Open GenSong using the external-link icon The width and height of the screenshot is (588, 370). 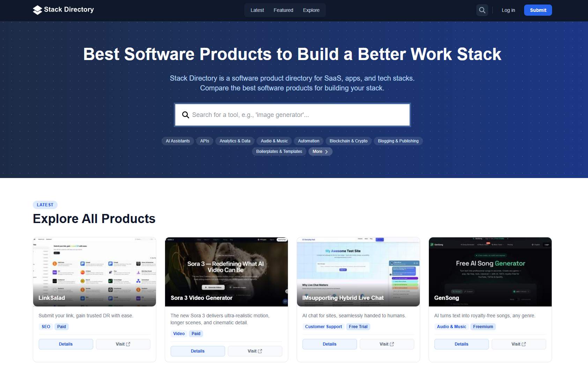(523, 344)
